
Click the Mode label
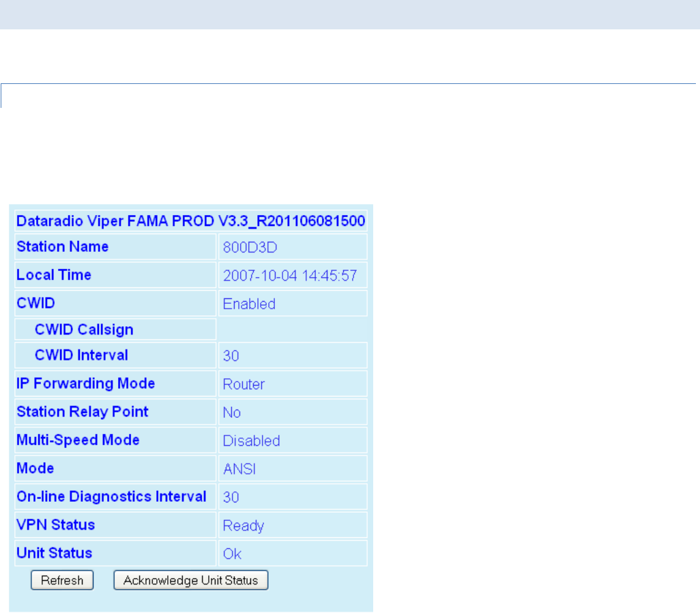coord(35,468)
